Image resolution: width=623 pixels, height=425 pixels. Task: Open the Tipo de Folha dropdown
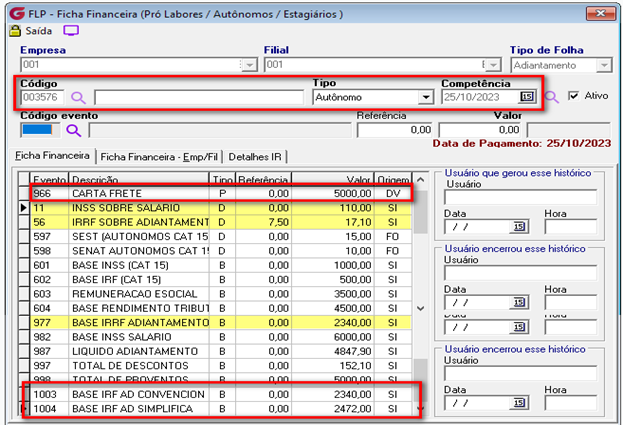coord(604,65)
